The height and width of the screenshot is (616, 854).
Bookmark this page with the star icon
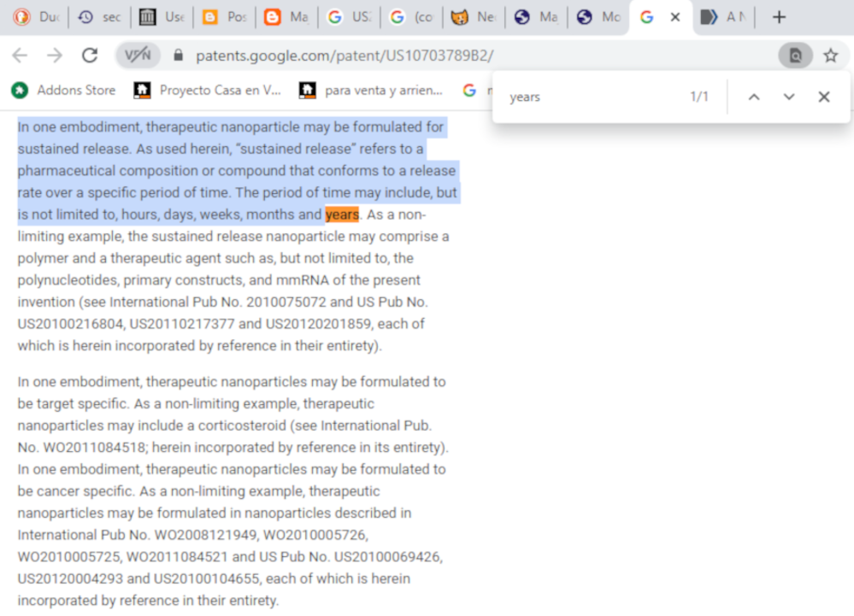click(830, 56)
